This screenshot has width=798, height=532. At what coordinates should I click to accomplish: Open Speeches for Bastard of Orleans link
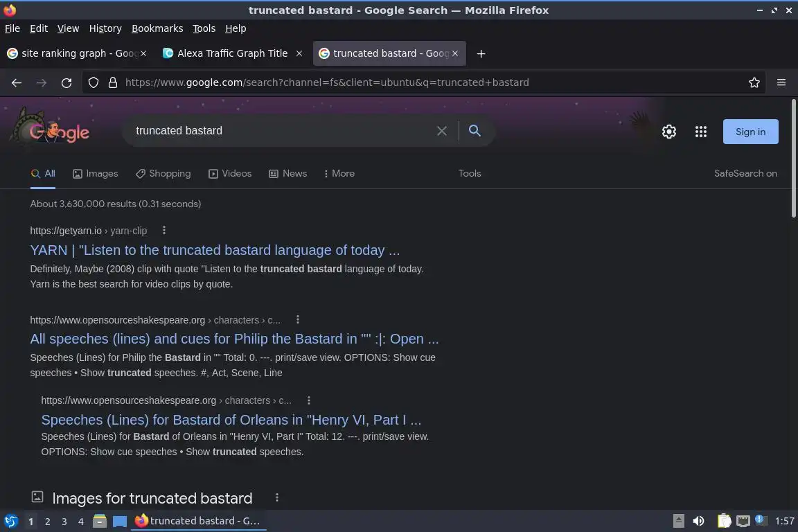[x=231, y=420]
